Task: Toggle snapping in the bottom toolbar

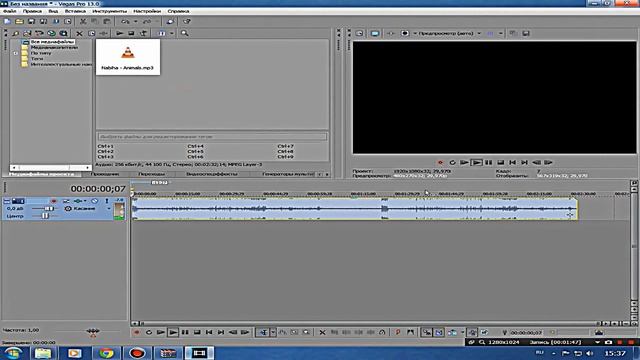Action: [427, 332]
